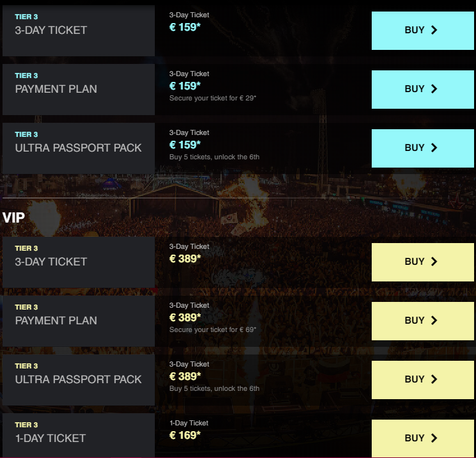Screen dimensions: 476x458
Task: Click chevron arrow on €159 Payment Plan BUY
Action: pyautogui.click(x=434, y=89)
